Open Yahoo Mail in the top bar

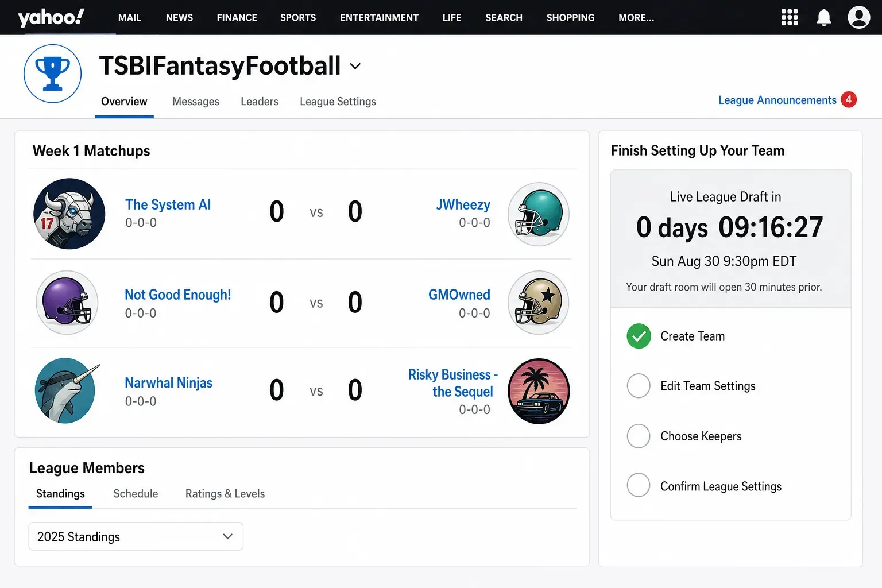click(130, 17)
